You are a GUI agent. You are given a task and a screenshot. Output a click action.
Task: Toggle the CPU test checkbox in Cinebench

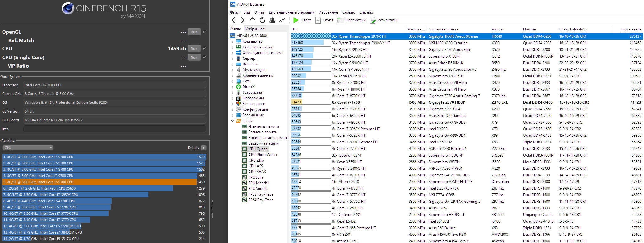click(205, 48)
